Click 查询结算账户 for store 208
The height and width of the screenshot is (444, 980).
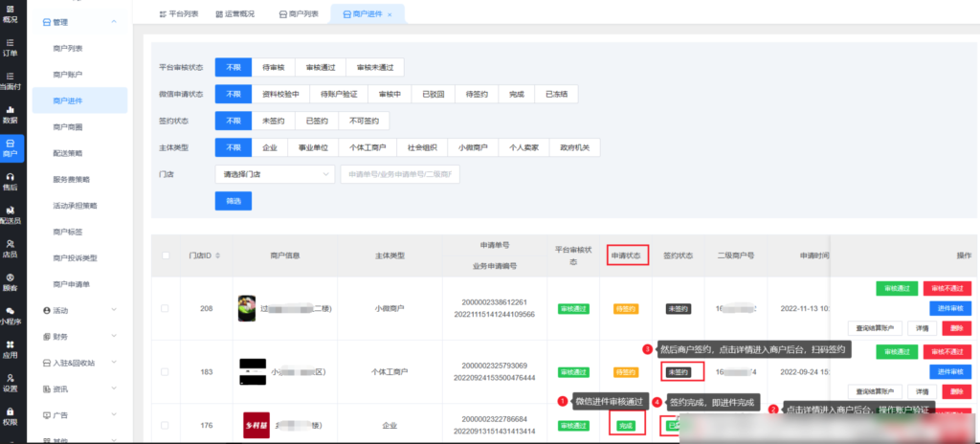point(866,328)
